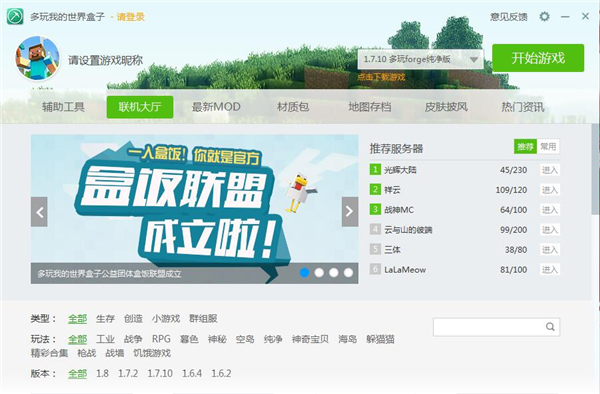
Task: Filter type by 小游戏
Action: click(x=166, y=319)
